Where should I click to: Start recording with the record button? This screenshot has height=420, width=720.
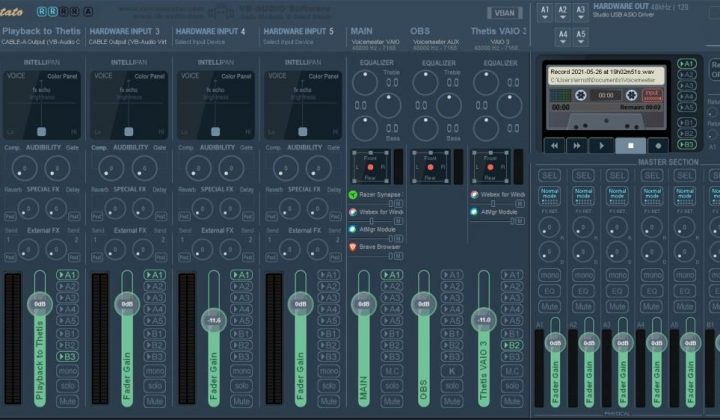click(x=658, y=144)
